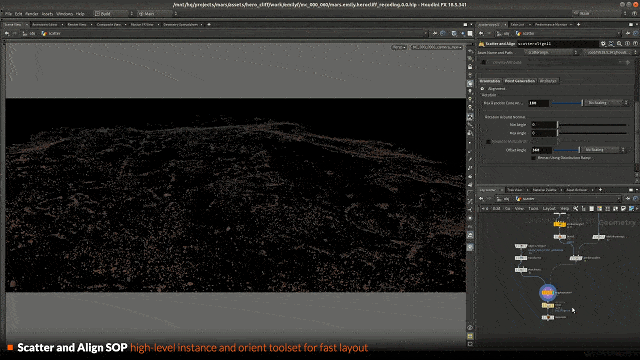Click the network color palette icon
The image size is (640, 360).
point(599,209)
